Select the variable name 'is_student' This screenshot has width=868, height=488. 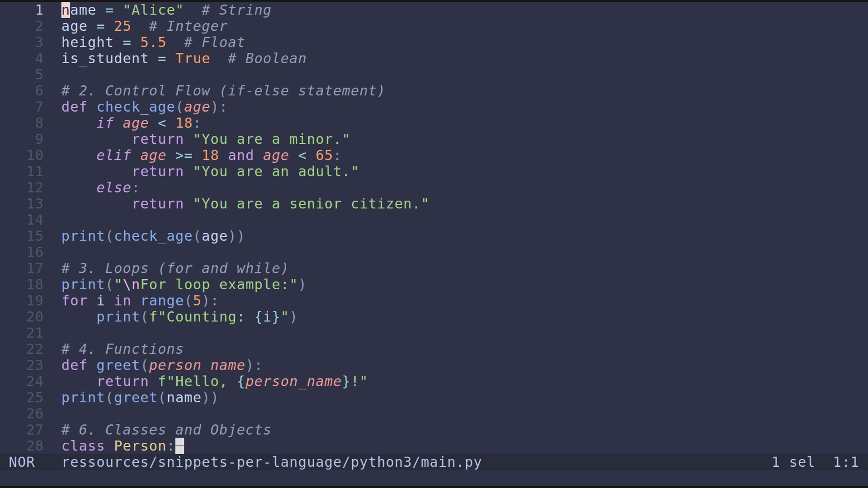105,58
